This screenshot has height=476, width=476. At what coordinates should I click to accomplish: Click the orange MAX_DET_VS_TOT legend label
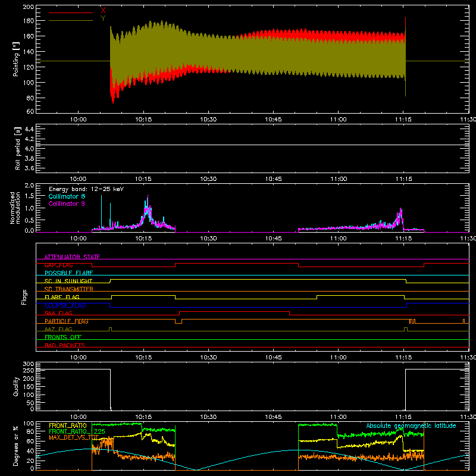(74, 437)
